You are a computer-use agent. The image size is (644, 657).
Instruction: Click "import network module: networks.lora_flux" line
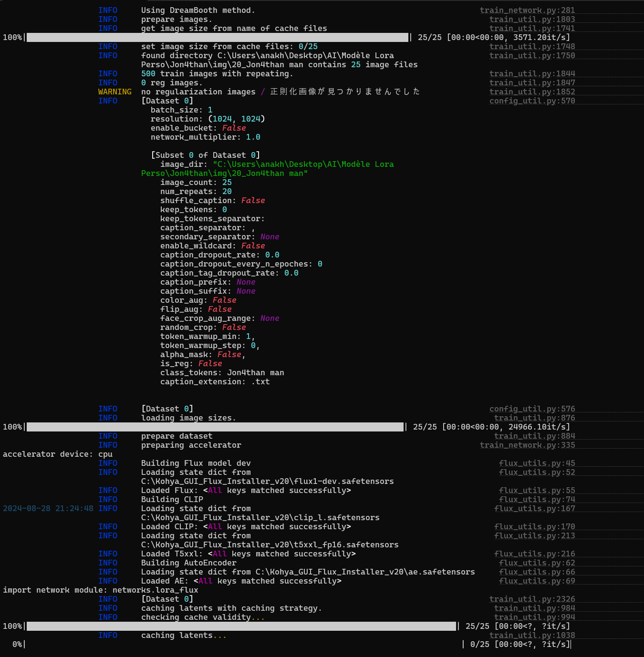tap(101, 590)
